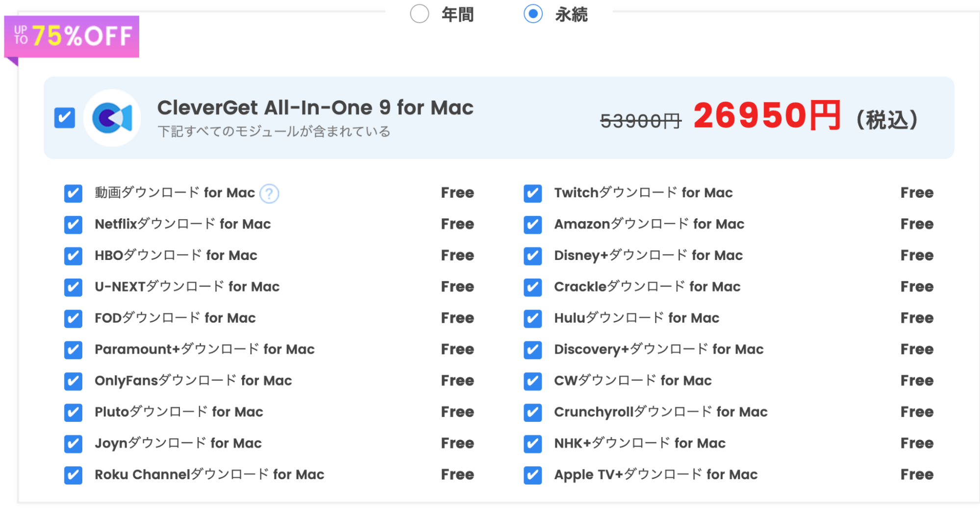Uncheck the U-NEXTダウンロード for Mac checkbox
This screenshot has height=517, width=980.
tap(73, 287)
